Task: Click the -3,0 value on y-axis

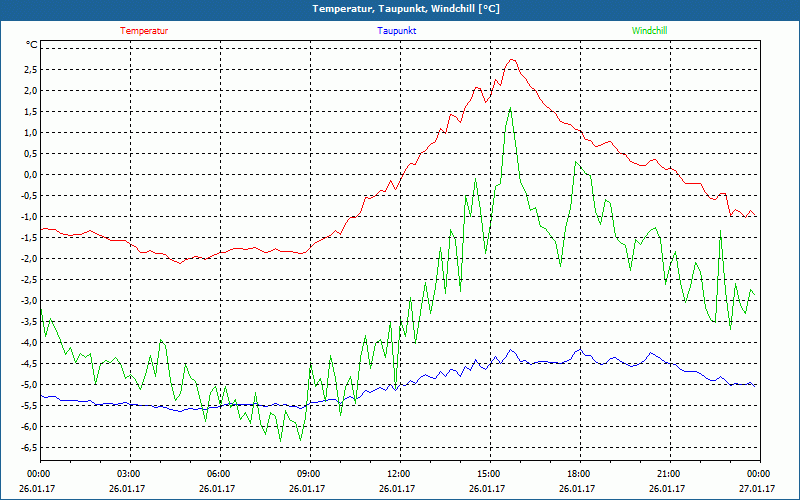Action: (26, 300)
